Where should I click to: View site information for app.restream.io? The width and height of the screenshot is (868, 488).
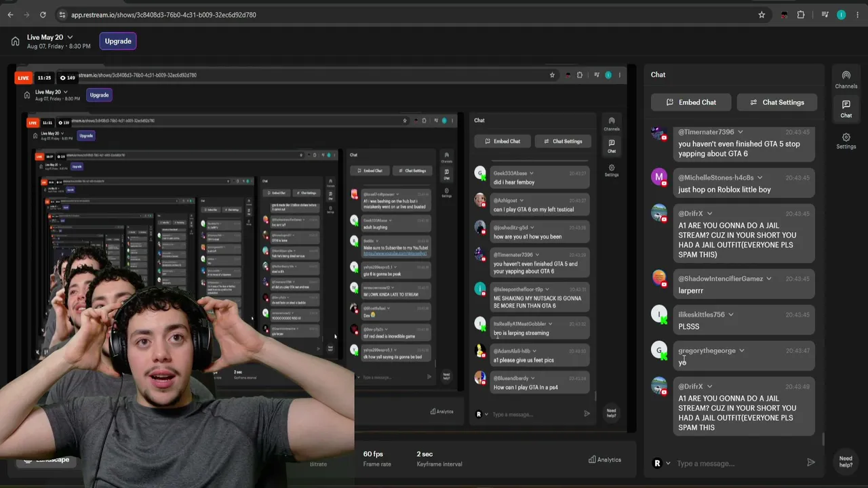pos(62,15)
